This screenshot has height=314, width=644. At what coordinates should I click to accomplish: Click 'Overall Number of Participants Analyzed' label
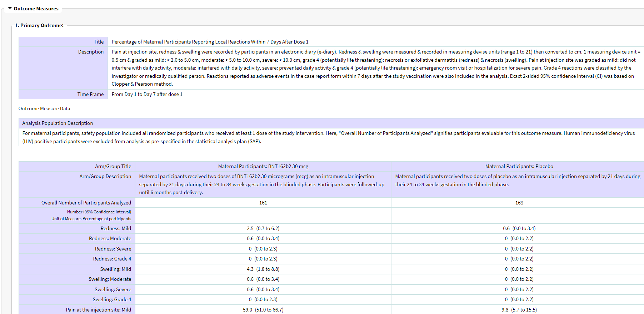point(86,203)
